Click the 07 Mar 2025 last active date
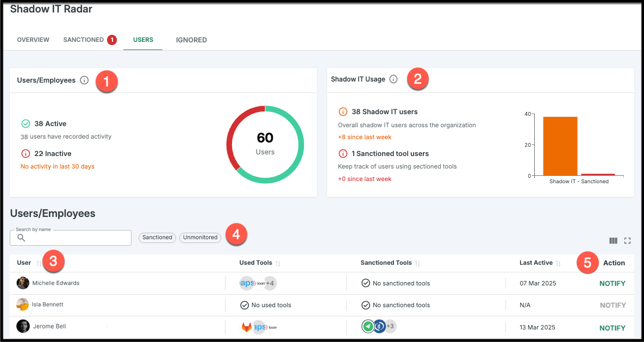Image resolution: width=644 pixels, height=342 pixels. click(538, 284)
